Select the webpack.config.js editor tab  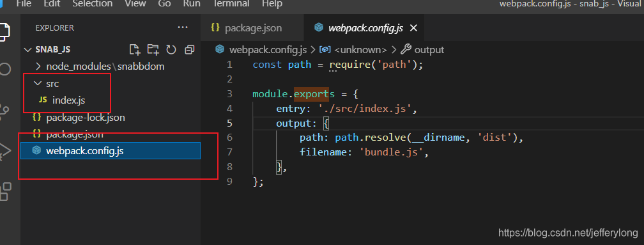[364, 28]
